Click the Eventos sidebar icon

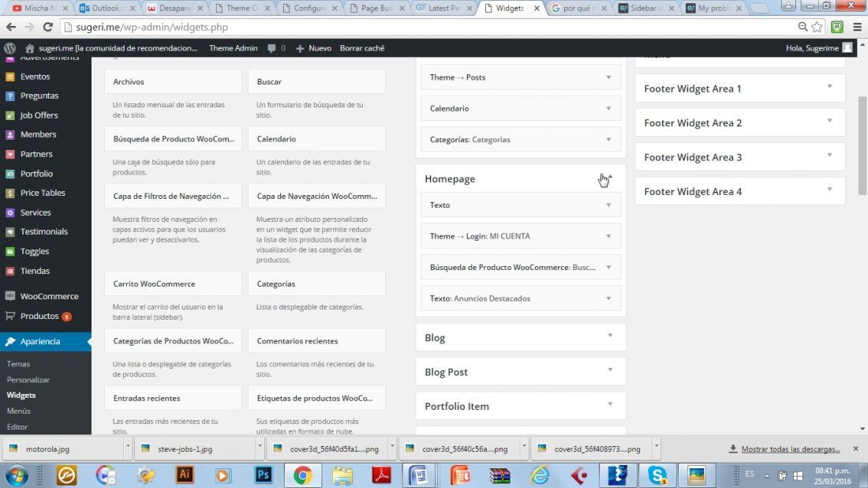coord(10,77)
